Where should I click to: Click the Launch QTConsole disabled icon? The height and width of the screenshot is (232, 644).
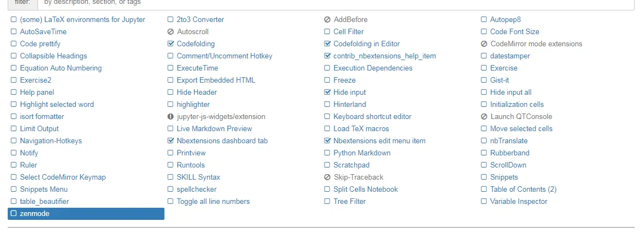pos(484,117)
